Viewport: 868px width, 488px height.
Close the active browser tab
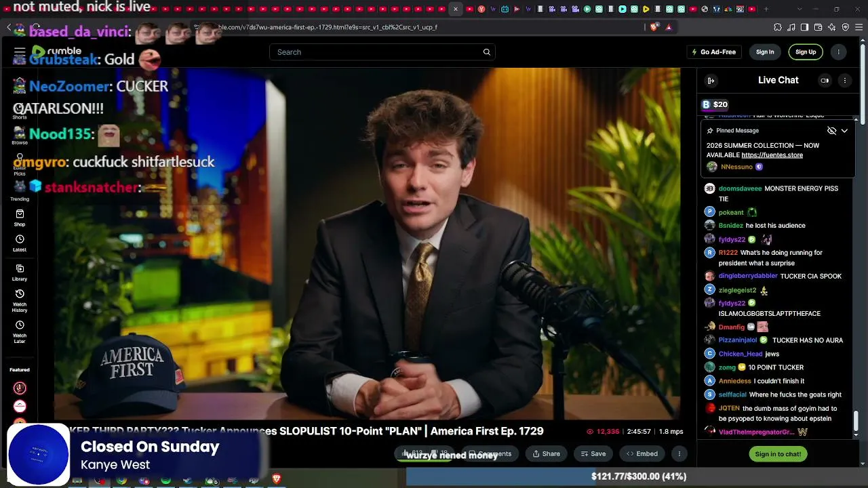click(456, 9)
